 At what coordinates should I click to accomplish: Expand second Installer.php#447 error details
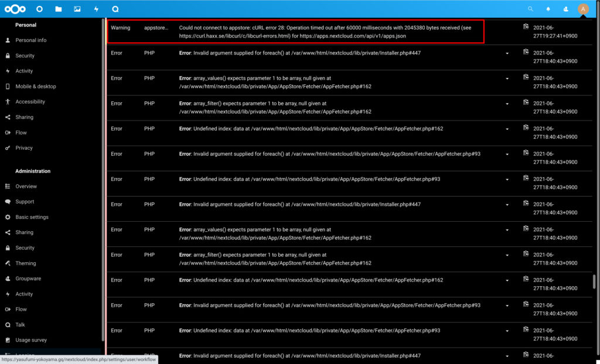pyautogui.click(x=507, y=205)
